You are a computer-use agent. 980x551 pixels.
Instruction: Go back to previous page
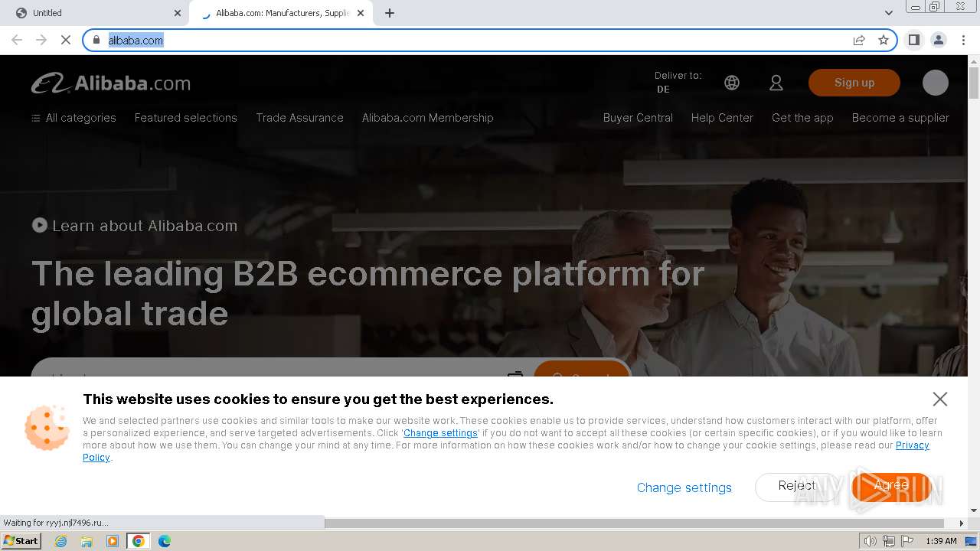[17, 40]
